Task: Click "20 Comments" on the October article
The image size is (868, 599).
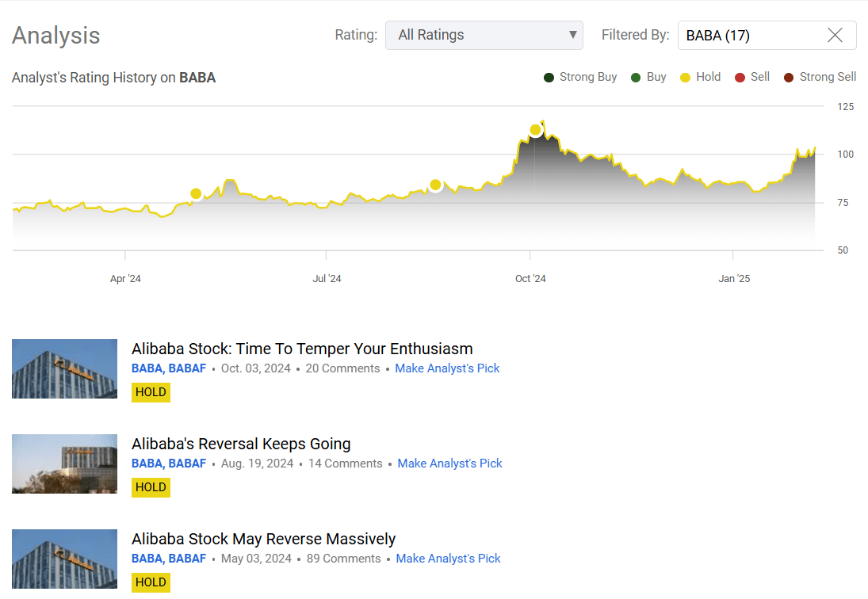Action: [342, 368]
